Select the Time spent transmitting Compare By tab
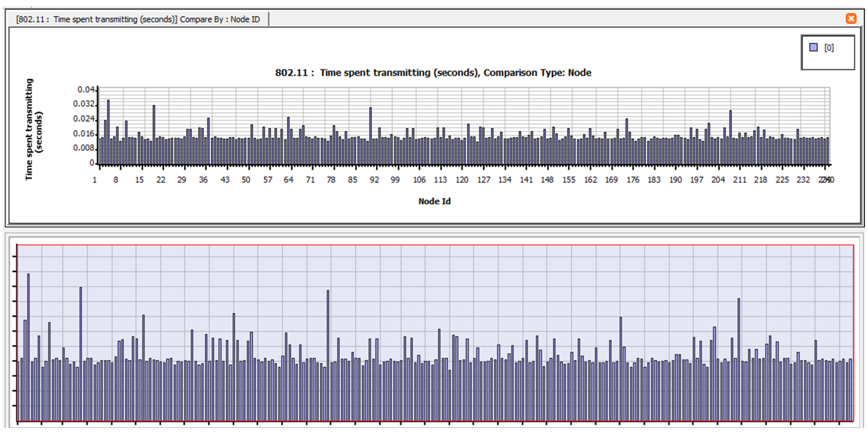 click(138, 19)
